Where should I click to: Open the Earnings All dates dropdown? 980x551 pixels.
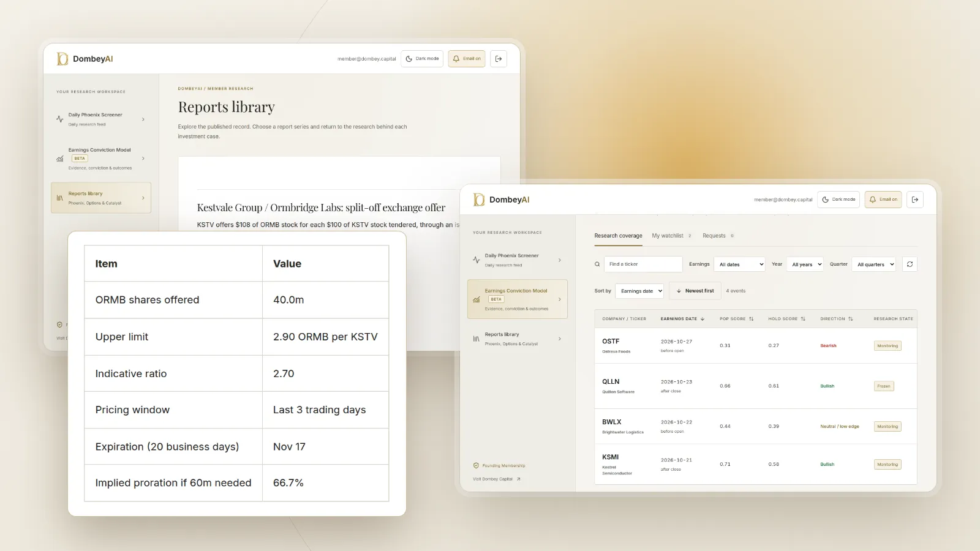pyautogui.click(x=740, y=264)
